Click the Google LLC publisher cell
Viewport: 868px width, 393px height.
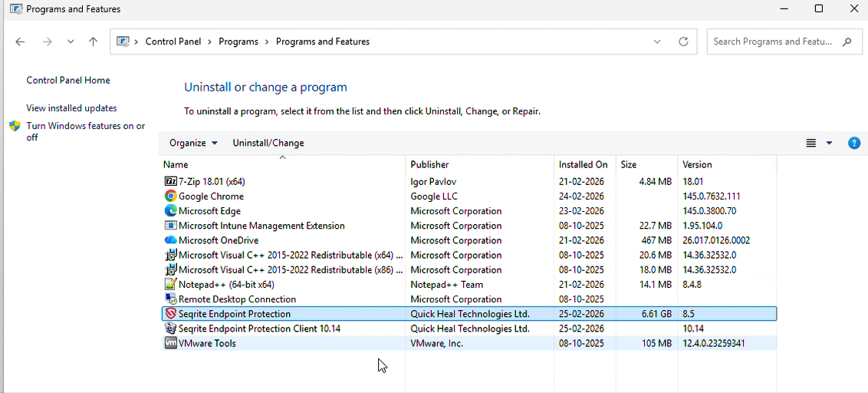[x=434, y=196]
